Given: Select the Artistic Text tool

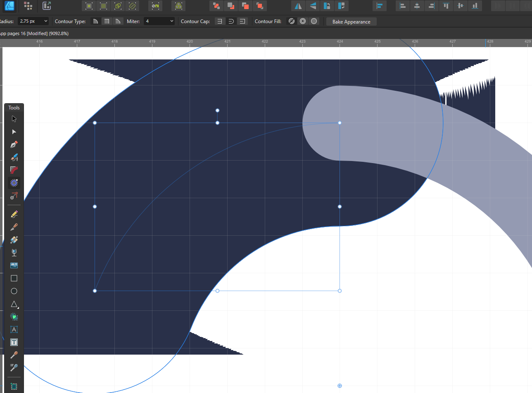Looking at the screenshot, I should coord(14,329).
